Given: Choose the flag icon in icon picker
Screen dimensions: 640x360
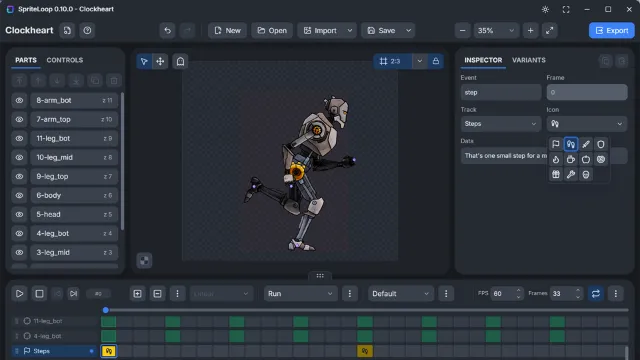Looking at the screenshot, I should pos(556,144).
